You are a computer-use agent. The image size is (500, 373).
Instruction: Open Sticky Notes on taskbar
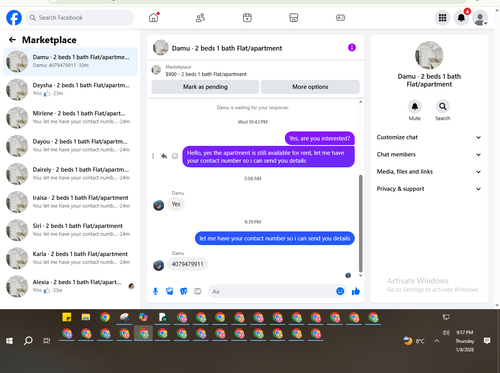[67, 317]
